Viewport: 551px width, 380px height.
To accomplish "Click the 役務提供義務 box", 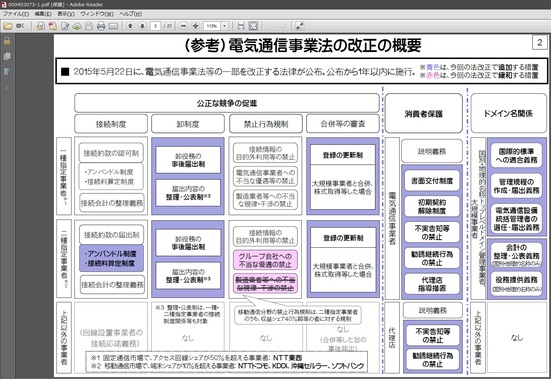I will (516, 283).
